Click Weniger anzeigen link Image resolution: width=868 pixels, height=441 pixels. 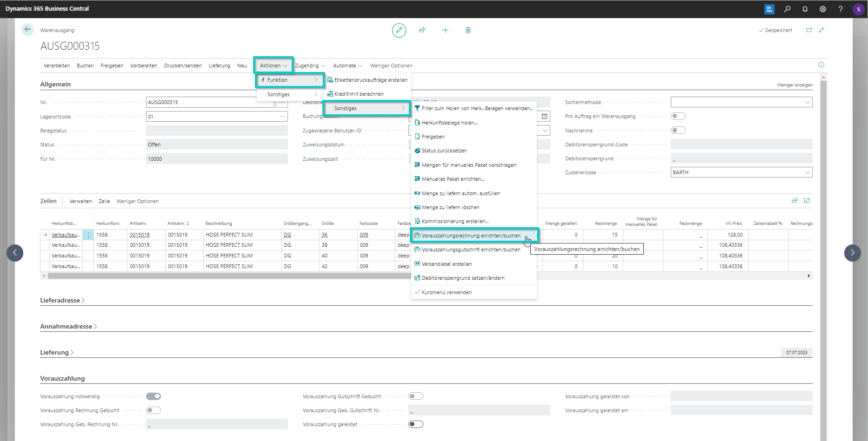795,85
